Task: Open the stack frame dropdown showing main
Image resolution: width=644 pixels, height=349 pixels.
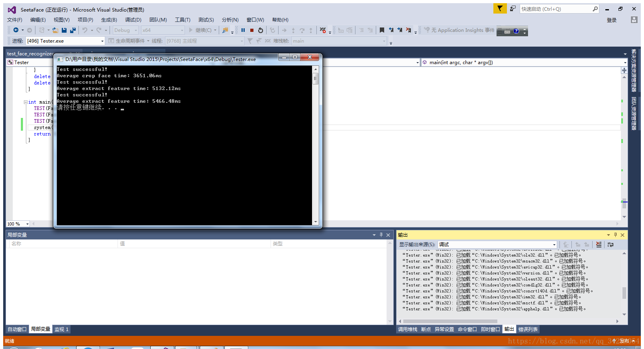Action: click(339, 41)
